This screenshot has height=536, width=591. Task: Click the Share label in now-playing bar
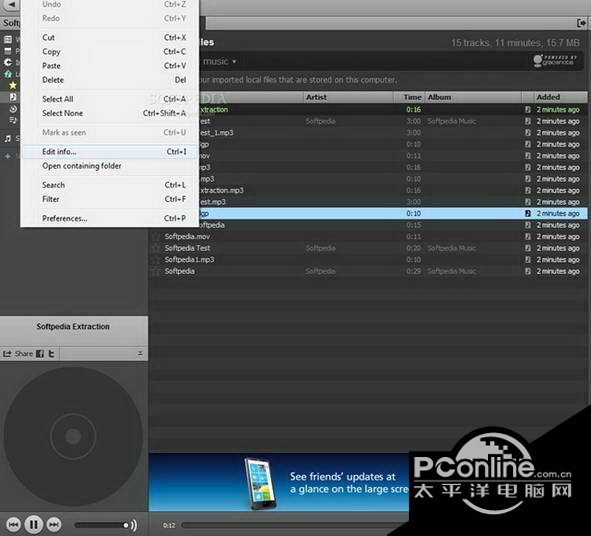pos(24,354)
